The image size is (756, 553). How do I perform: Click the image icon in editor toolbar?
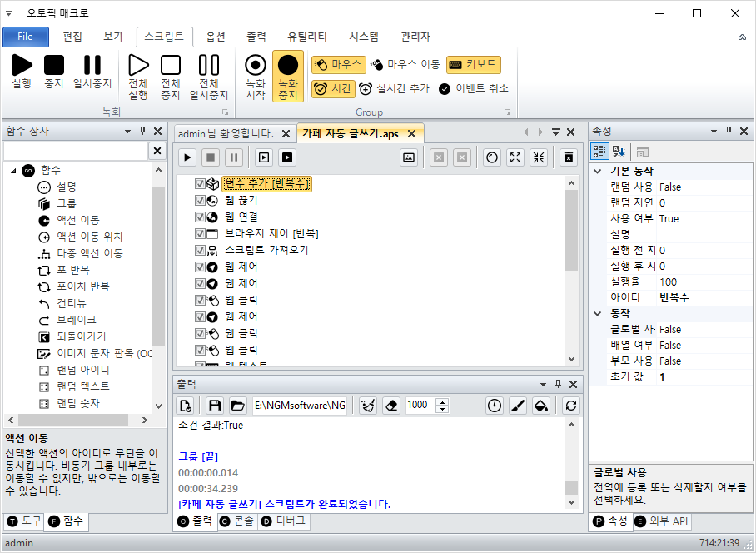pyautogui.click(x=409, y=157)
